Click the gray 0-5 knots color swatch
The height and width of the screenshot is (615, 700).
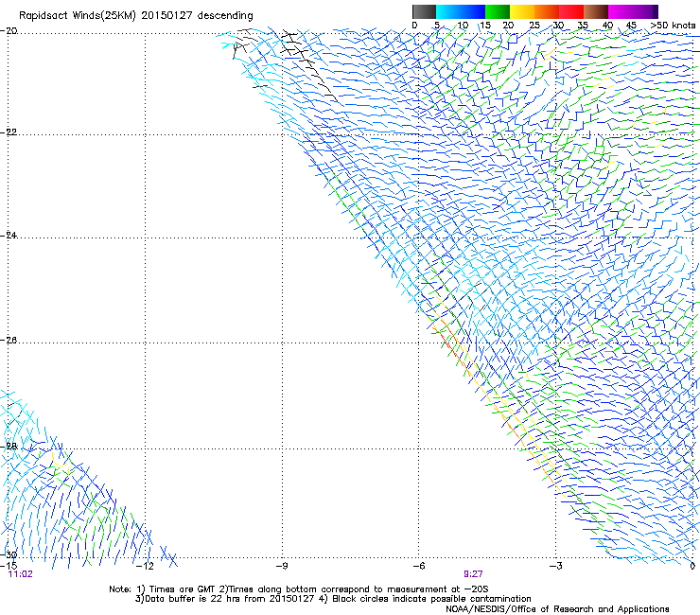[424, 11]
